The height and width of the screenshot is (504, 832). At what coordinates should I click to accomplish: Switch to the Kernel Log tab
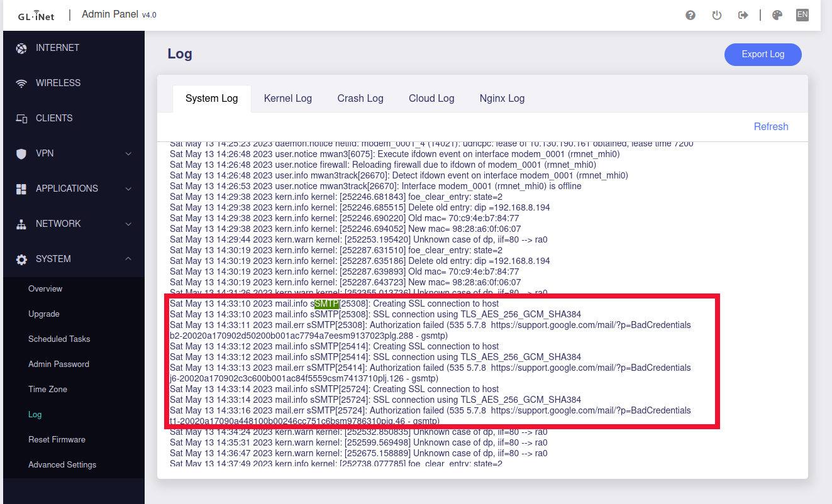(x=288, y=99)
